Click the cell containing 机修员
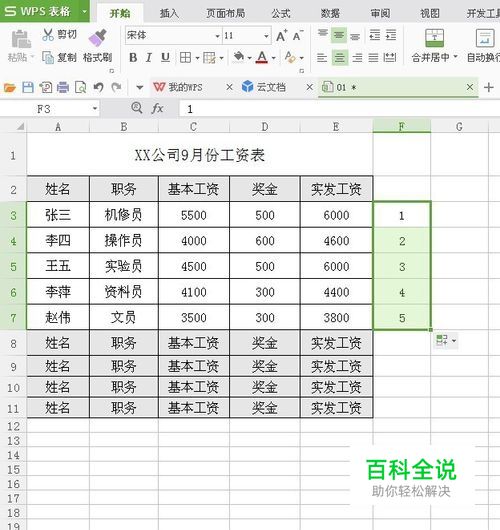 click(x=123, y=215)
